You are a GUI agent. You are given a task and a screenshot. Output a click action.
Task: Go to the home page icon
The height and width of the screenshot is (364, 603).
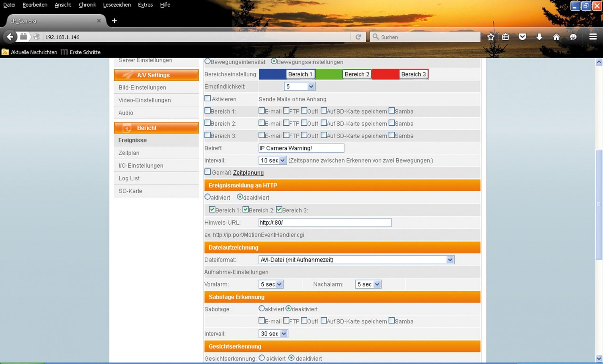(x=556, y=37)
